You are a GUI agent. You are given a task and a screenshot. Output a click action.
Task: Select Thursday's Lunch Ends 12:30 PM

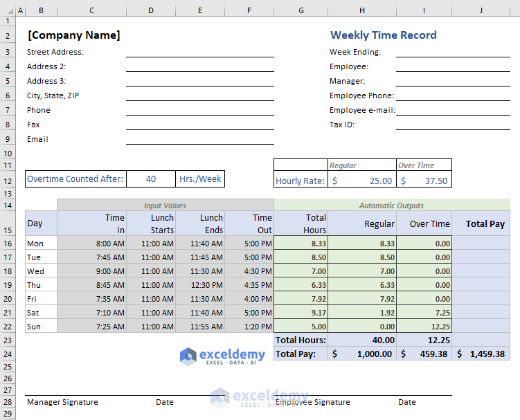(x=200, y=285)
